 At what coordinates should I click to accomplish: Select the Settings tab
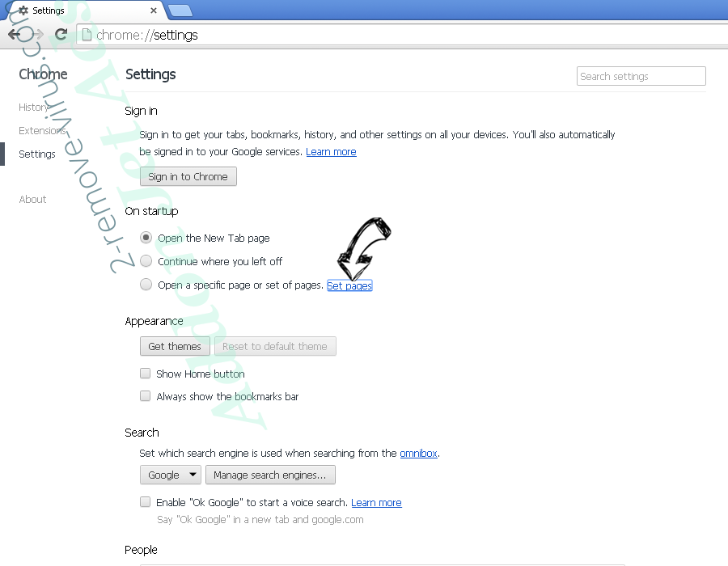[81, 11]
